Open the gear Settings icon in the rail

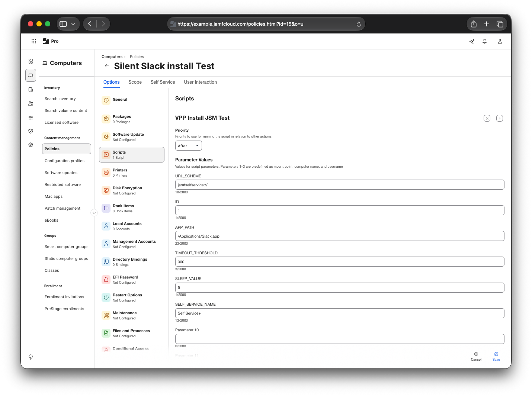click(31, 145)
